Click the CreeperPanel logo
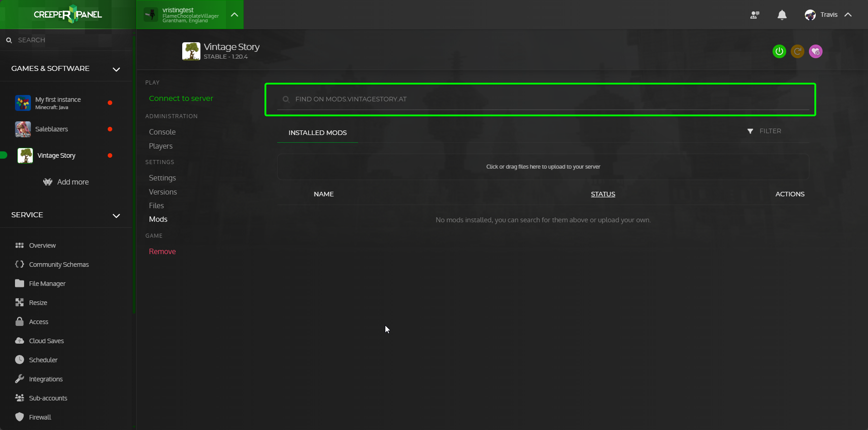868x430 pixels. pyautogui.click(x=68, y=15)
